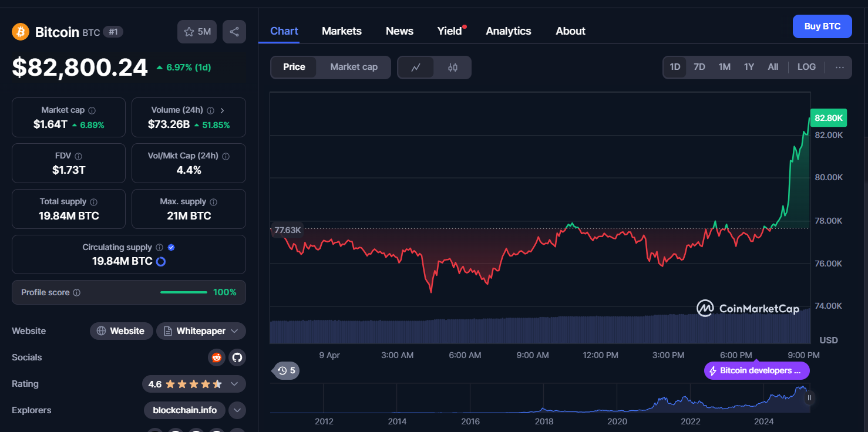This screenshot has width=868, height=432.
Task: Click the $1.73T FDV value
Action: [x=69, y=170]
